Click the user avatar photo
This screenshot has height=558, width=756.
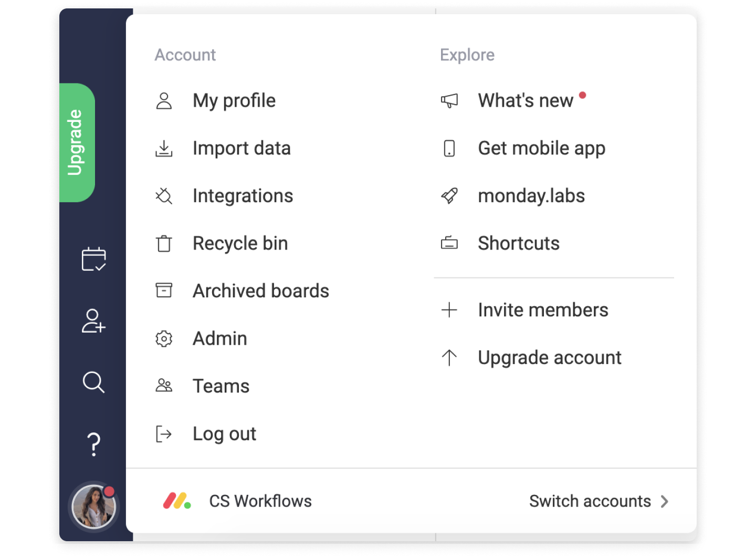[x=93, y=507]
